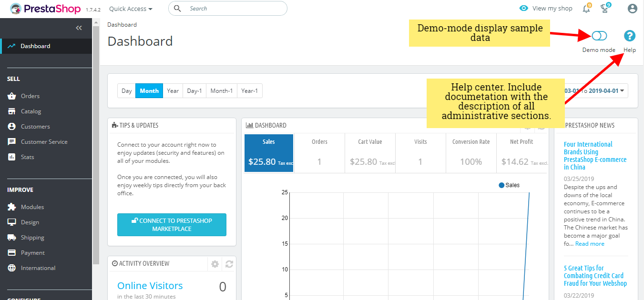This screenshot has height=300, width=644.
Task: Click the search magnifier icon
Action: [x=177, y=9]
